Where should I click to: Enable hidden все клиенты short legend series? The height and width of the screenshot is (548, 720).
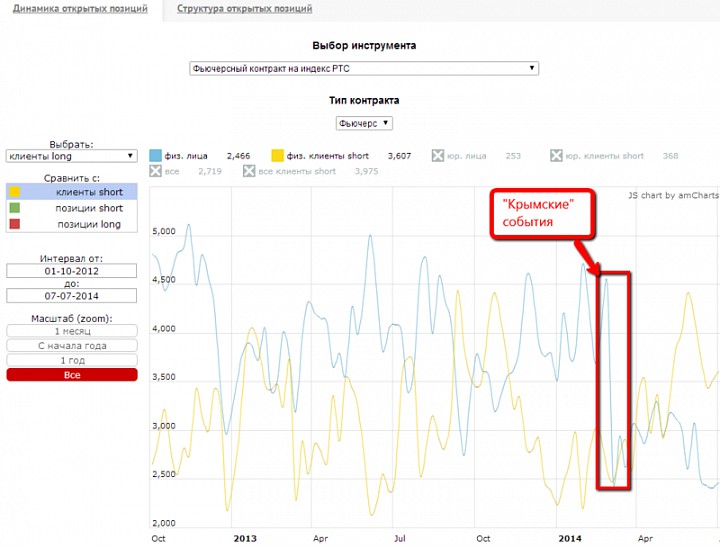249,171
